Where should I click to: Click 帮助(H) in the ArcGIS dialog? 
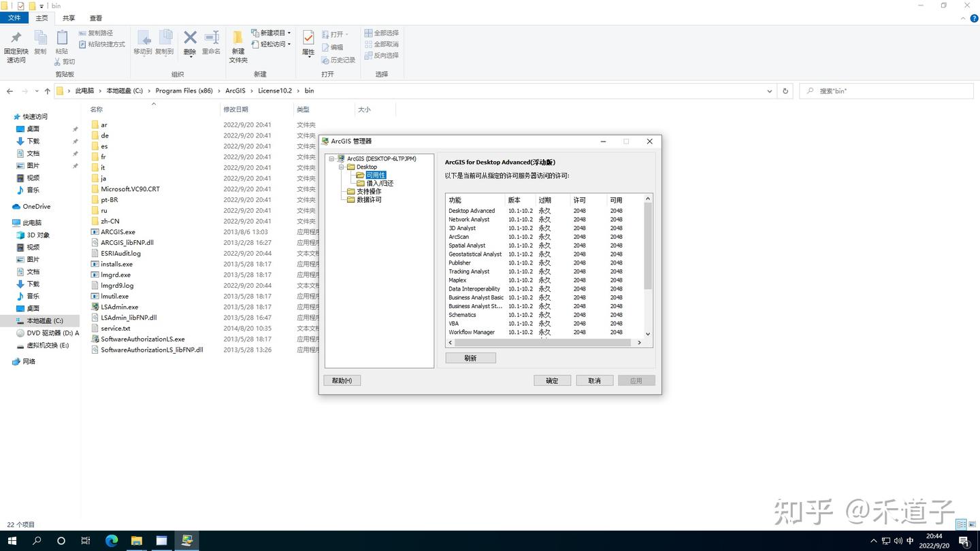coord(342,380)
